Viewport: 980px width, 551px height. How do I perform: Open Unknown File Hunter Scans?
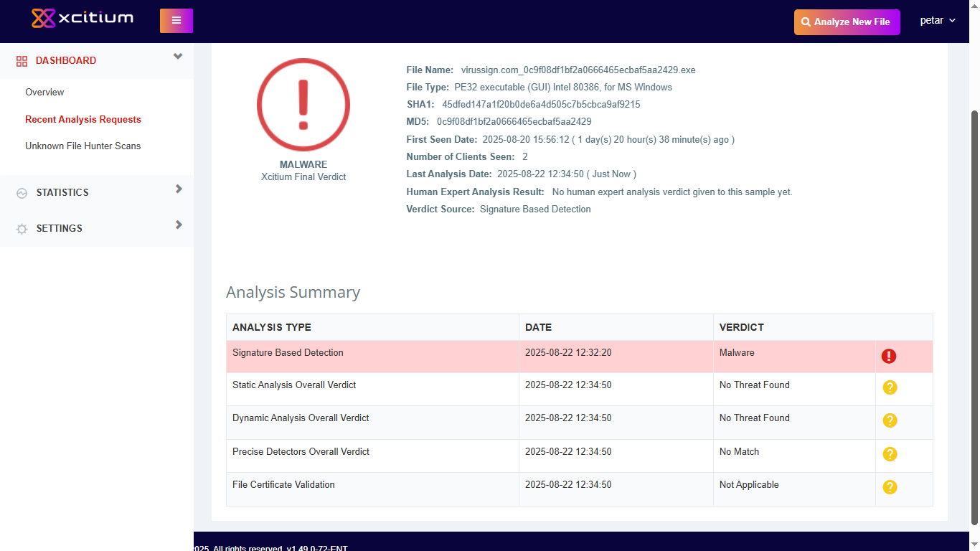[x=83, y=146]
